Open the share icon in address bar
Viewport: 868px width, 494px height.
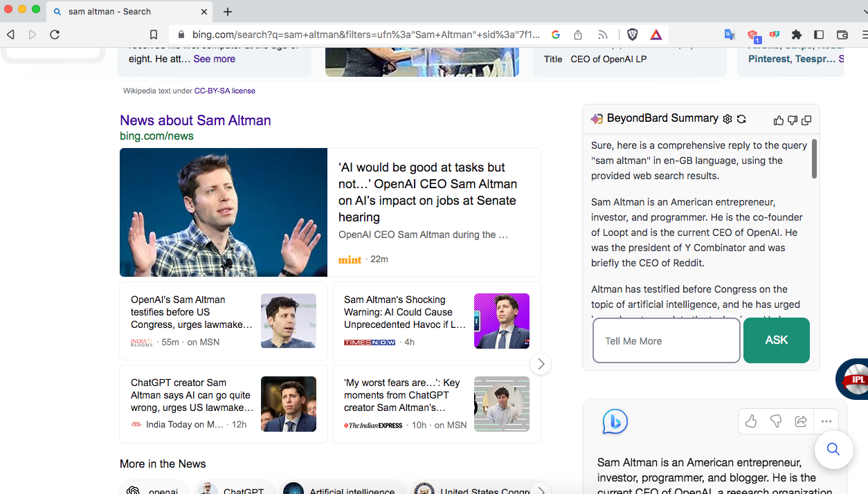(578, 35)
